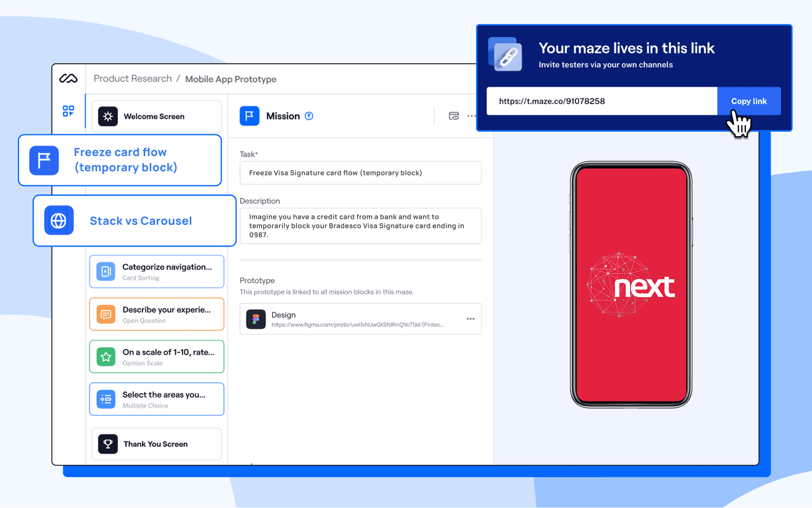Click the phone prototype preview
Screen dimensions: 812x508
[631, 285]
